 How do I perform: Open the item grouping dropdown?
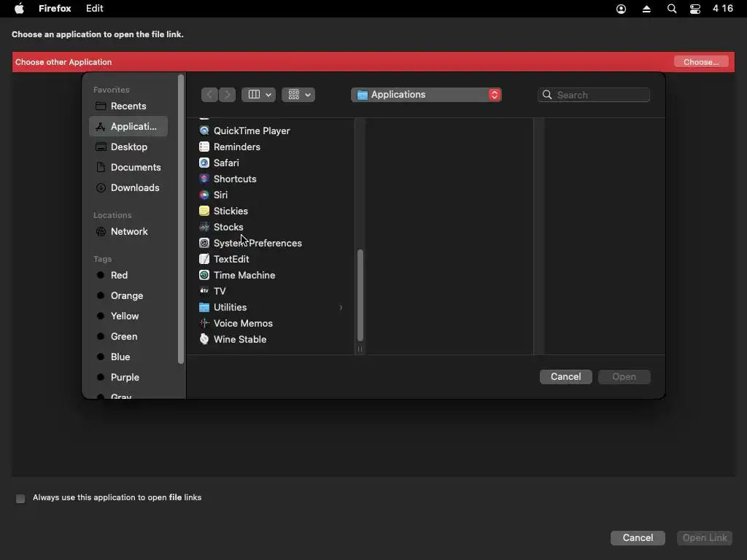click(298, 95)
